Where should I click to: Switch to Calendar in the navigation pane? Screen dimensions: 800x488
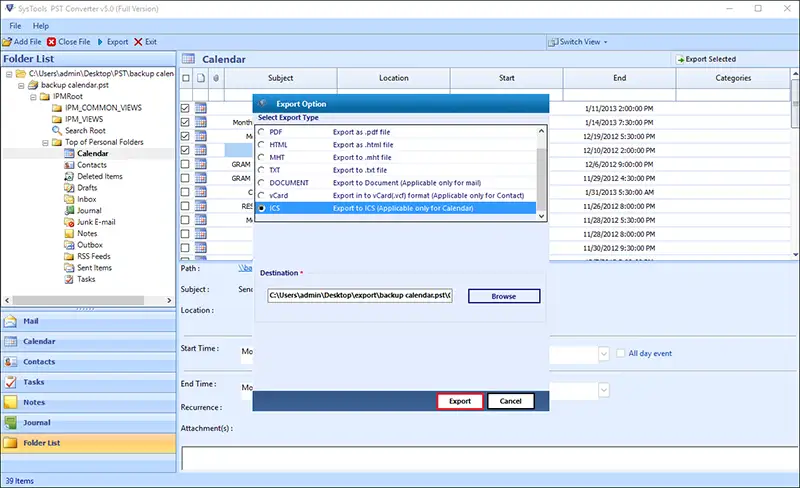tap(89, 341)
